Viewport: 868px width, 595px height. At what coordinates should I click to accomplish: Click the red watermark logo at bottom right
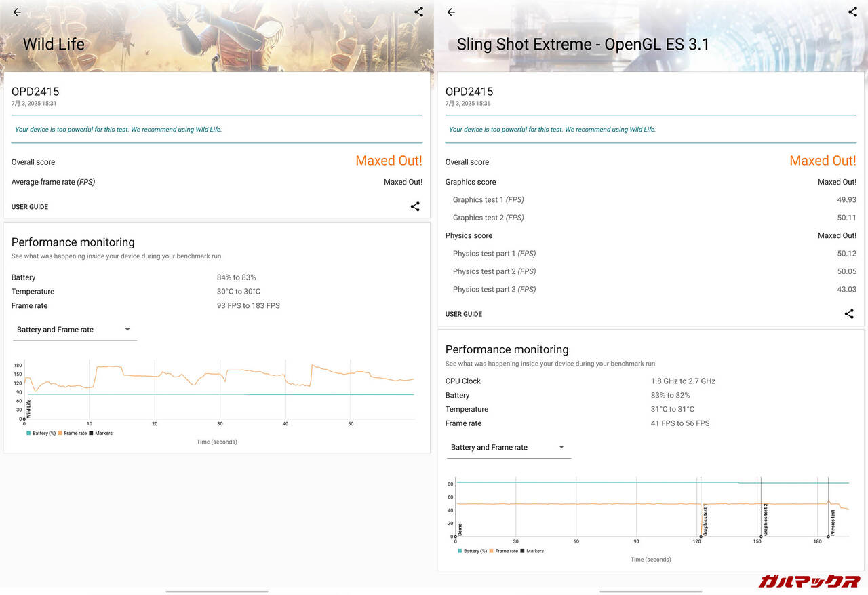[809, 581]
